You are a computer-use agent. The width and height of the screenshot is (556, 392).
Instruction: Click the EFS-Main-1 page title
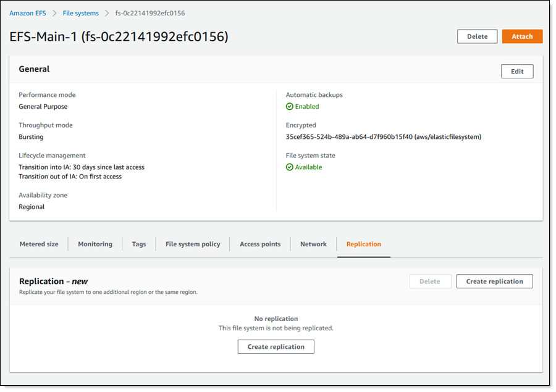(119, 36)
